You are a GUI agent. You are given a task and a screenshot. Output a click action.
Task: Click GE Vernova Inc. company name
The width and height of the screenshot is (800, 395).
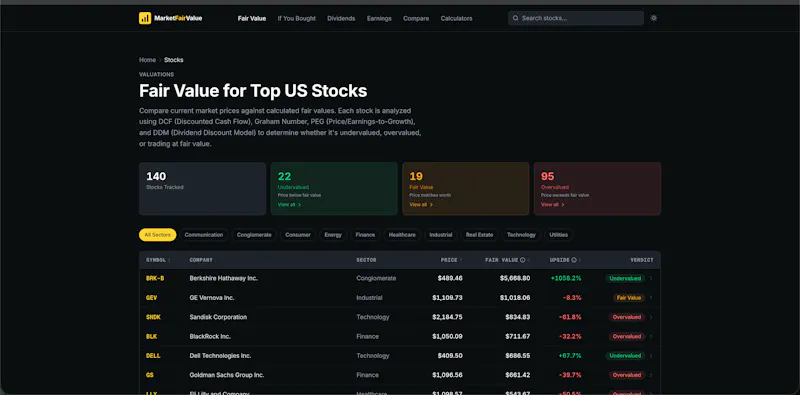coord(212,298)
